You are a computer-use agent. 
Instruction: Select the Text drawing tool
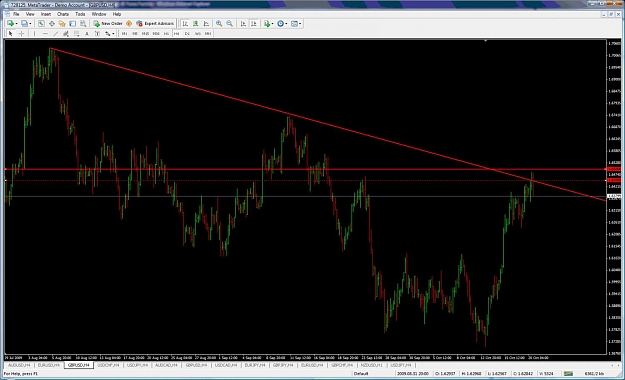86,33
